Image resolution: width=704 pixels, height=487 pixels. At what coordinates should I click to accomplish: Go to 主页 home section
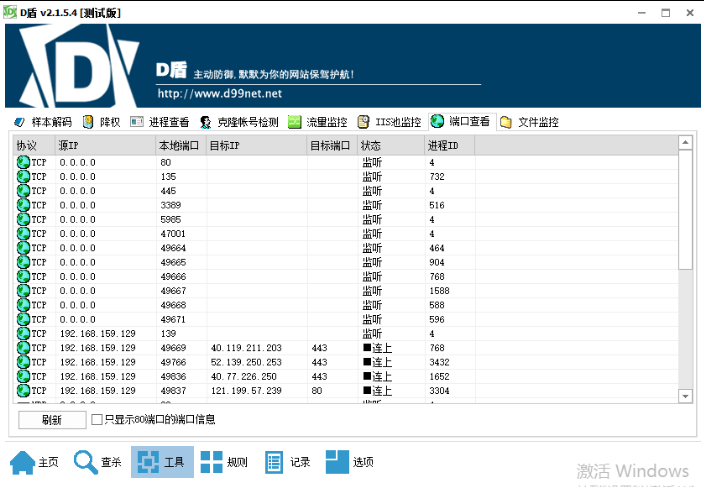coord(35,462)
